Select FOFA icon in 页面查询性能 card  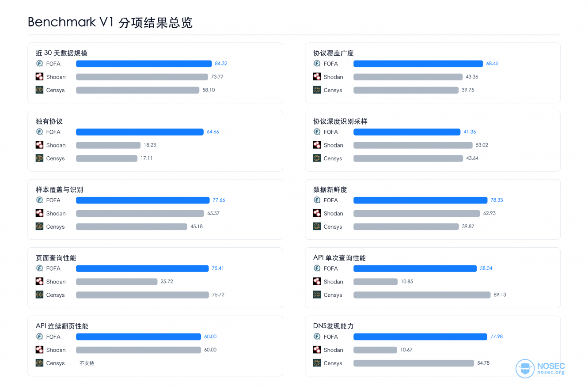pyautogui.click(x=39, y=268)
